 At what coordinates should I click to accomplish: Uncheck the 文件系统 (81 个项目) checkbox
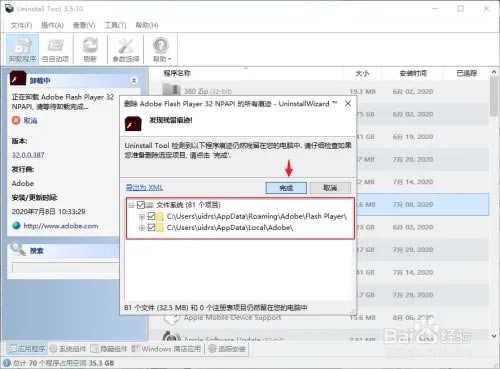click(141, 205)
